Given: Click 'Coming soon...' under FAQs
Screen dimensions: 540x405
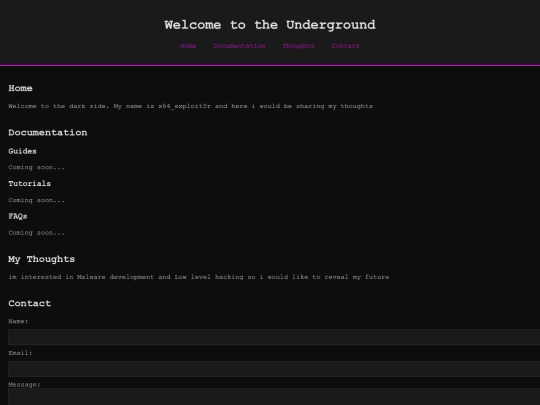Looking at the screenshot, I should click(37, 233).
